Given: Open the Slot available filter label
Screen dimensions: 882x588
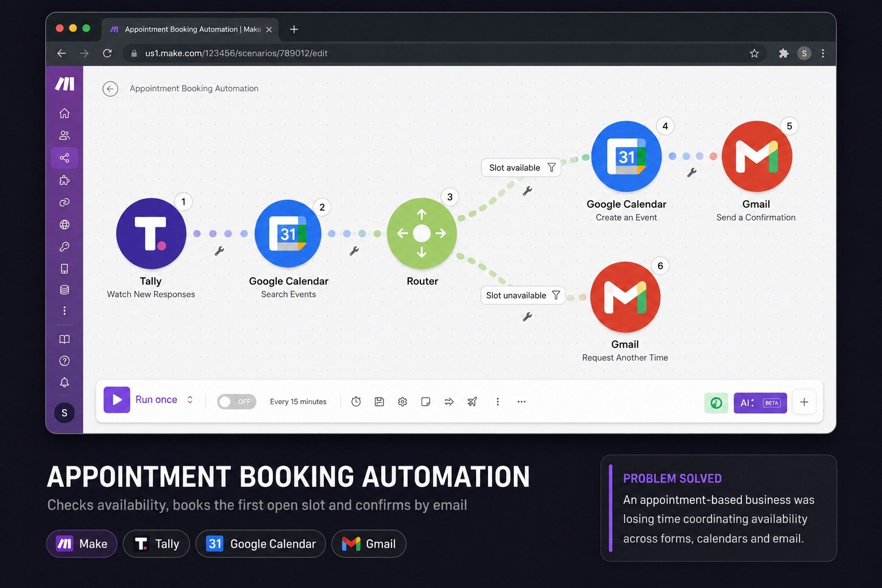Looking at the screenshot, I should click(x=521, y=168).
